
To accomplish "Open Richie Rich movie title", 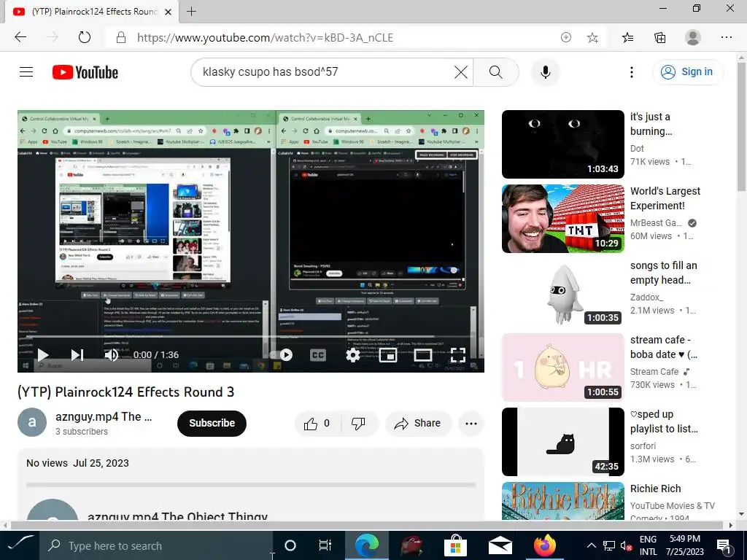I will [656, 489].
